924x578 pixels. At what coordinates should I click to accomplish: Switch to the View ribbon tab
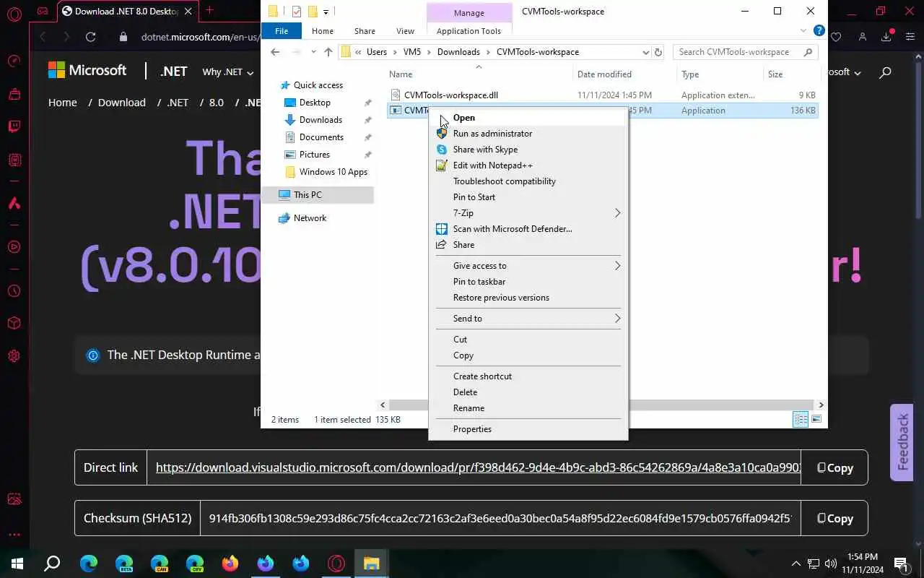[x=405, y=31]
